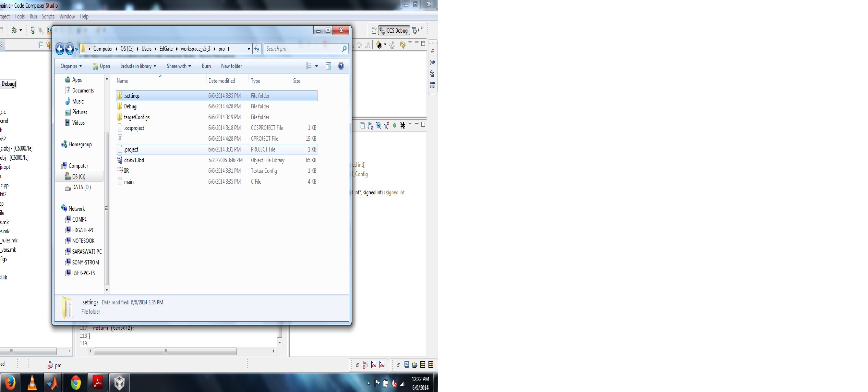Click inside the Search pro field

(x=300, y=49)
